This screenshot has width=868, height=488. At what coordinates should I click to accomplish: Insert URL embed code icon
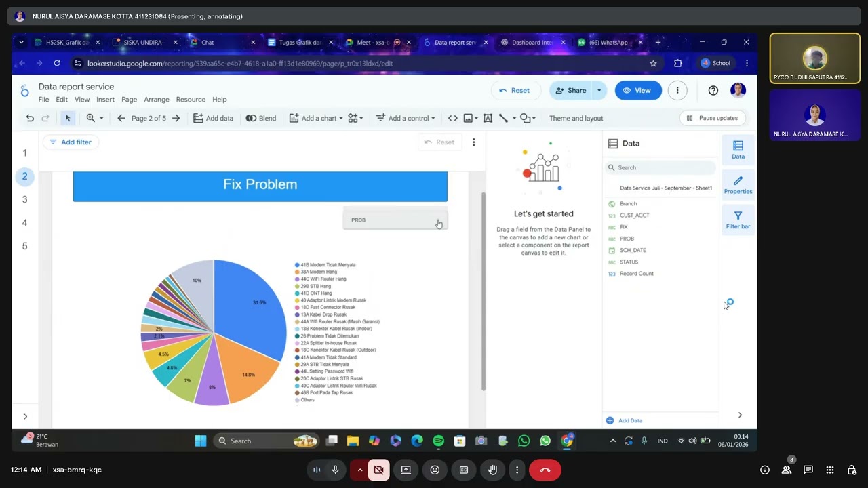[453, 118]
